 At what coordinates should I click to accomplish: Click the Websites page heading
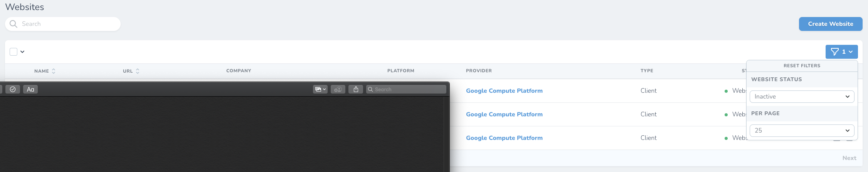tap(25, 7)
